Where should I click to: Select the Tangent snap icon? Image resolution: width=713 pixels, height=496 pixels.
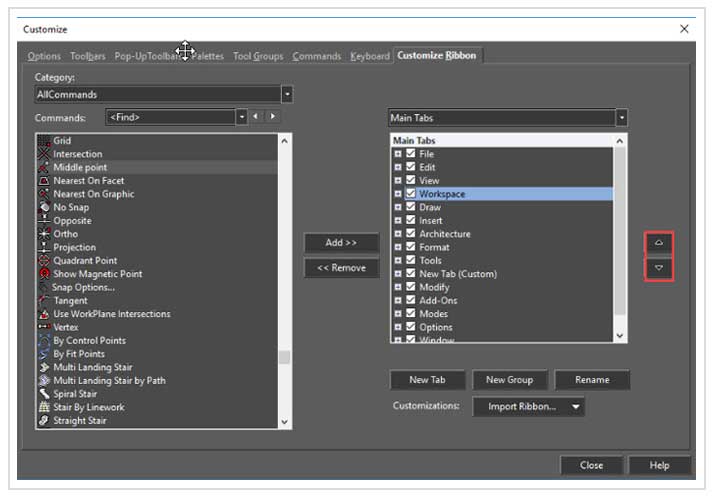coord(44,300)
